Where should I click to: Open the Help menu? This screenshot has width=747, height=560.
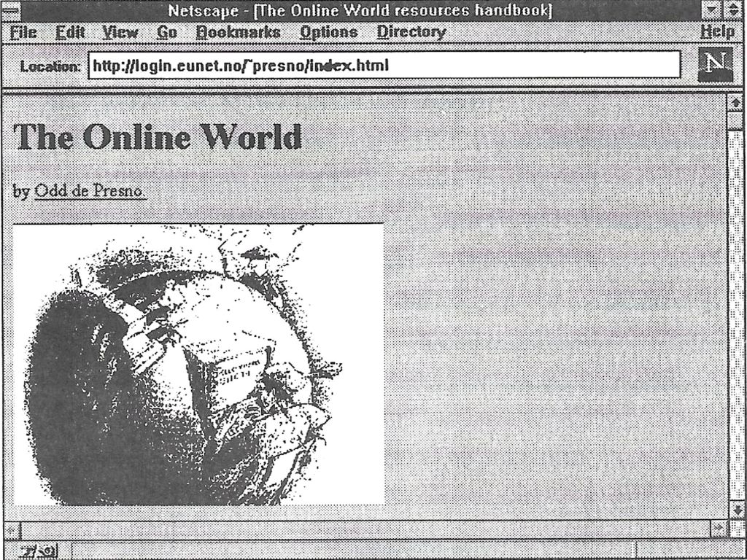(719, 32)
